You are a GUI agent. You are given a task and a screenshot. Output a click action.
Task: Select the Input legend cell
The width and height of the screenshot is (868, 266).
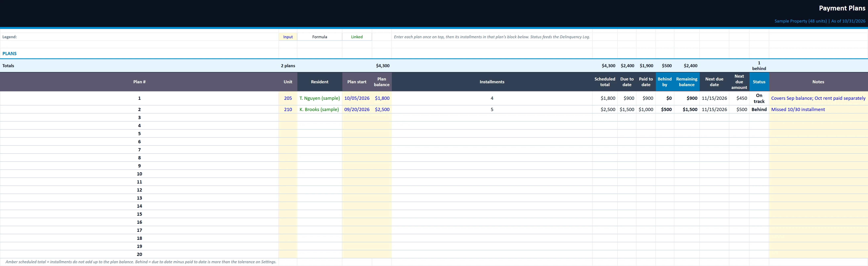tap(288, 37)
